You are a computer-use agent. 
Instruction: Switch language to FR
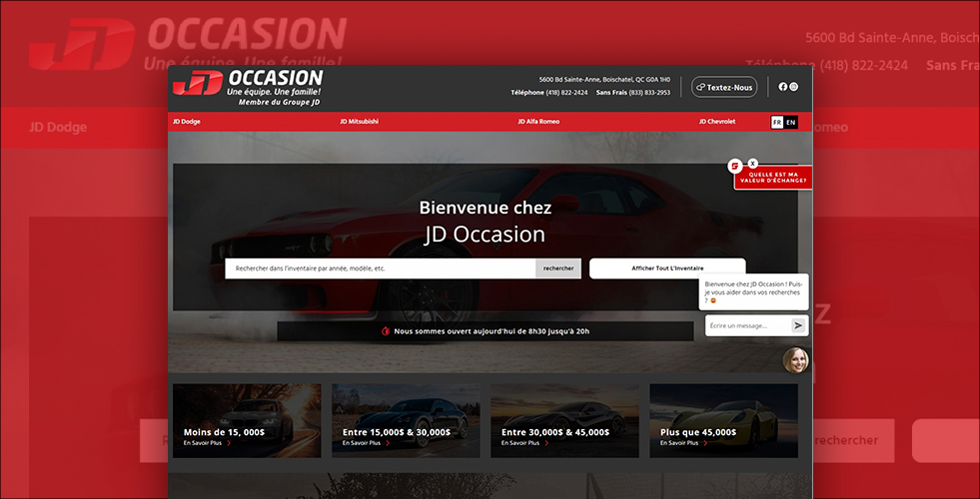tap(777, 123)
